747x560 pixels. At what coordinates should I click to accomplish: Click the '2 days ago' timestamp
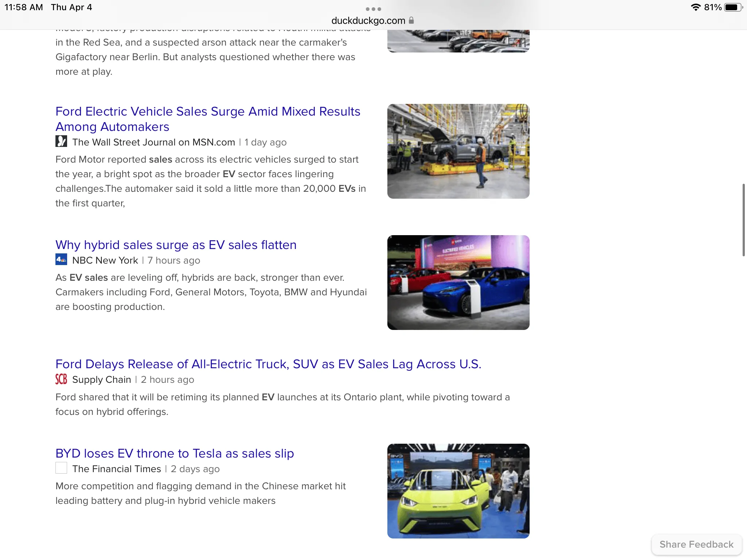195,469
